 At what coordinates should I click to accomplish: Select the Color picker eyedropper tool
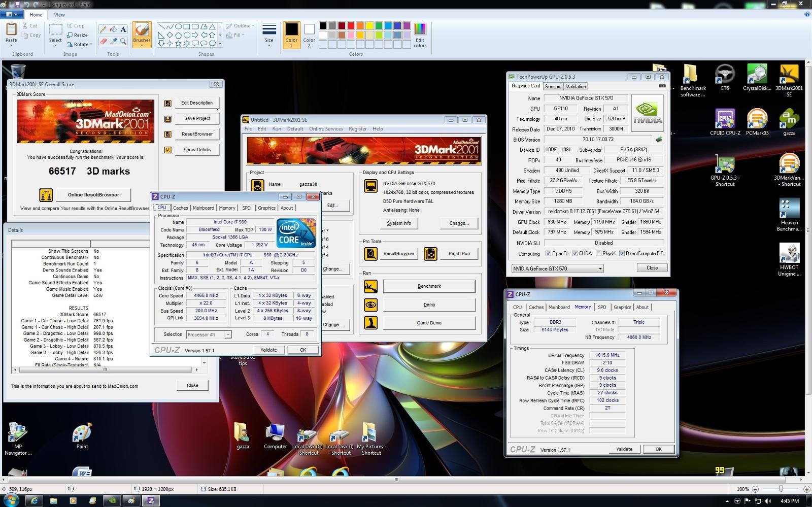[113, 41]
